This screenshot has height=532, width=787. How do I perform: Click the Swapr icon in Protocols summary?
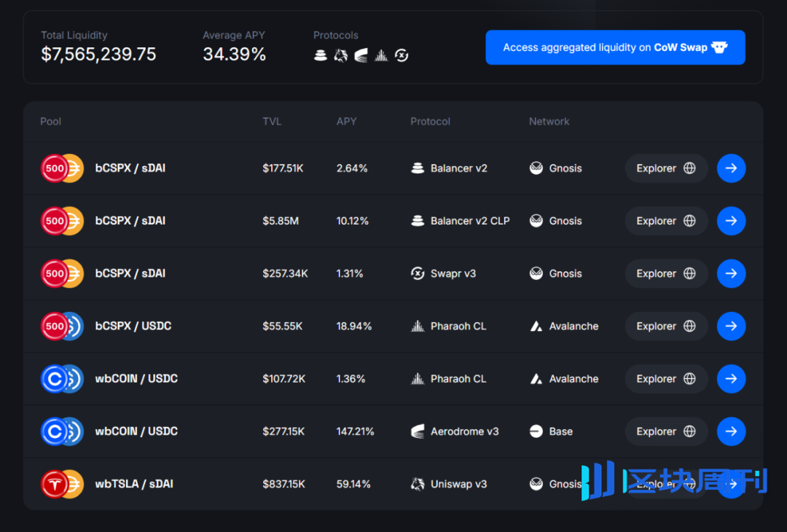402,55
